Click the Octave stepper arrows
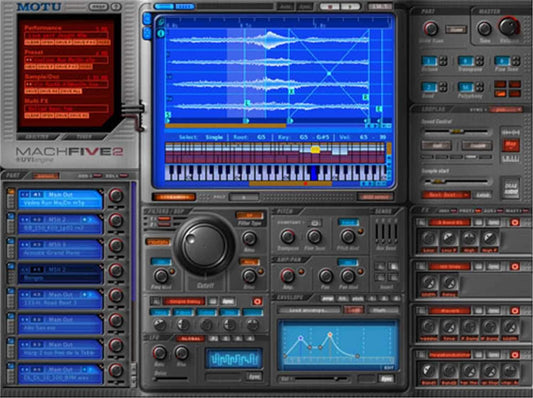The width and height of the screenshot is (533, 398). (x=443, y=61)
